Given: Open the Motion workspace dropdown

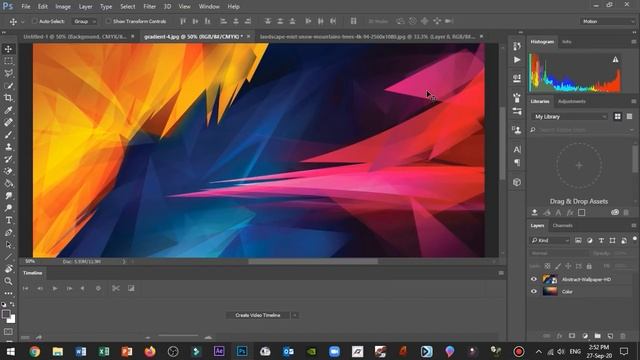Looking at the screenshot, I should [x=608, y=21].
